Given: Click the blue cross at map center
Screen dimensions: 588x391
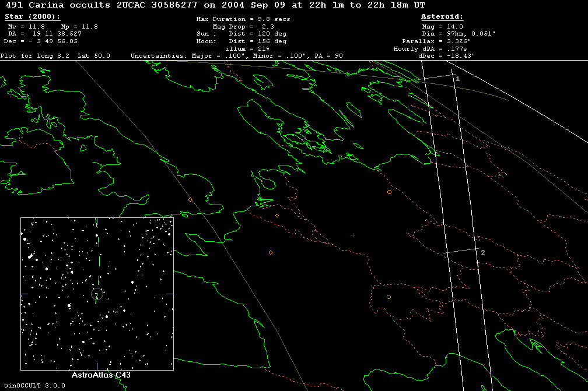Looking at the screenshot, I should (352, 235).
